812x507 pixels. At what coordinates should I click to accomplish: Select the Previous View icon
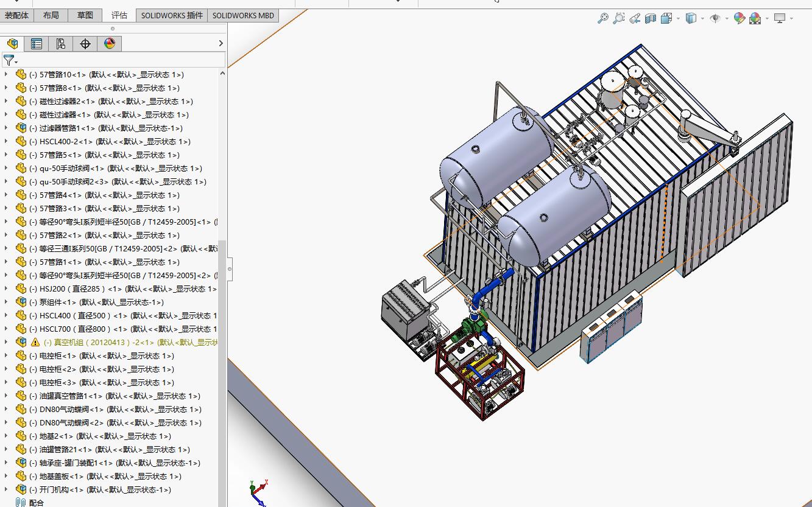(x=635, y=18)
